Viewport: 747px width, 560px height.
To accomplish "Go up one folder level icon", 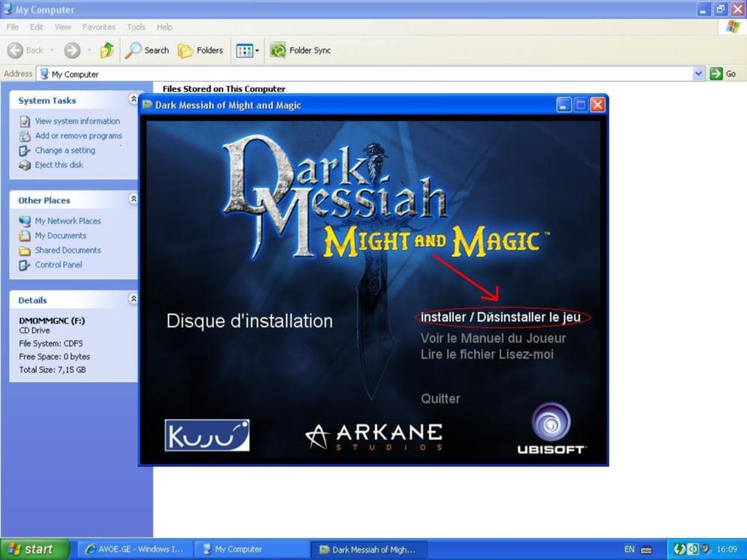I will click(107, 50).
